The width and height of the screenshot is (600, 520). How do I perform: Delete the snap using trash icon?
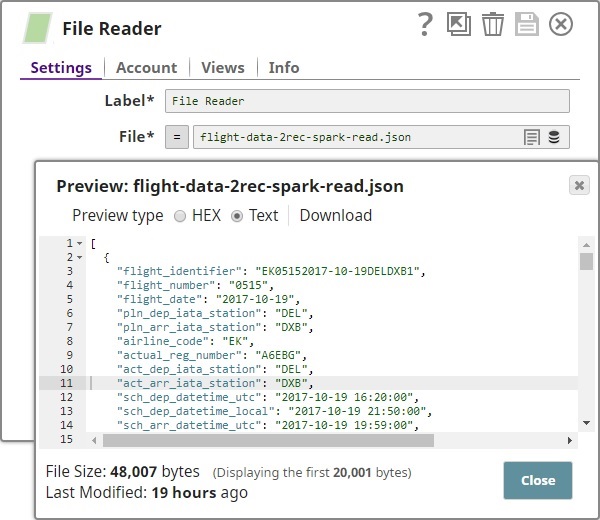(x=492, y=25)
